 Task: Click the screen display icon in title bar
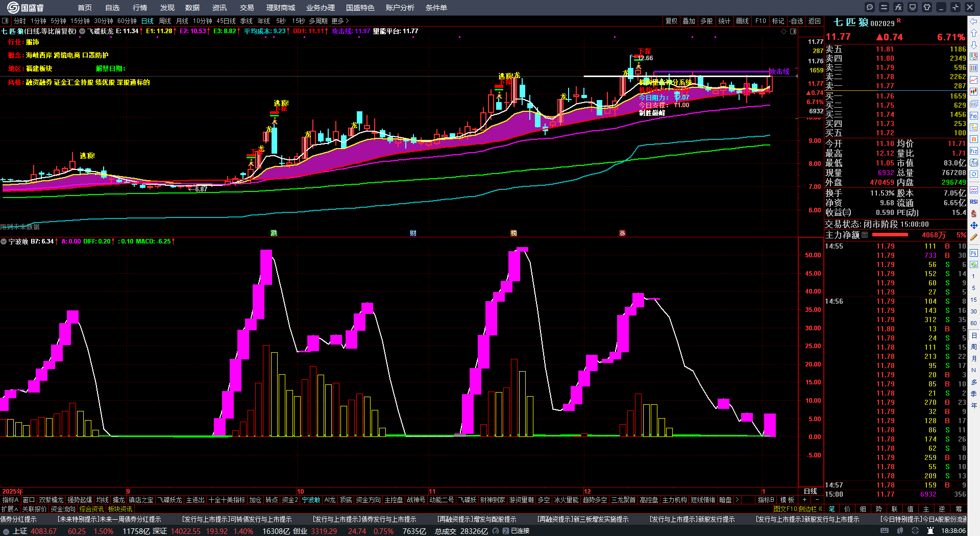tap(913, 7)
